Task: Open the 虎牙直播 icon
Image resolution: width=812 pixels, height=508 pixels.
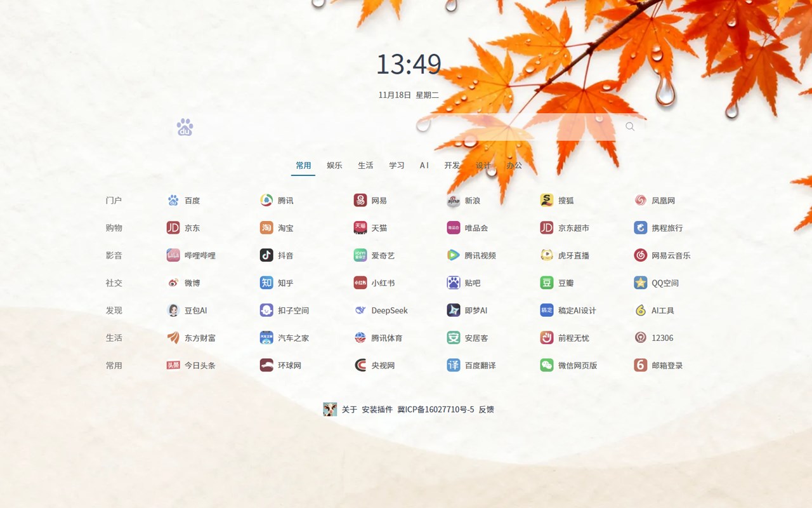Action: (x=547, y=255)
